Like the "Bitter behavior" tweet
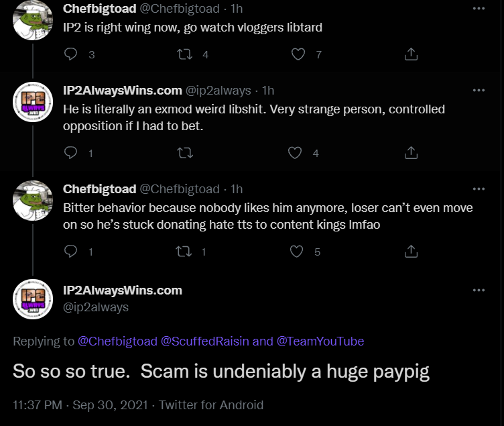504x426 pixels. point(296,252)
